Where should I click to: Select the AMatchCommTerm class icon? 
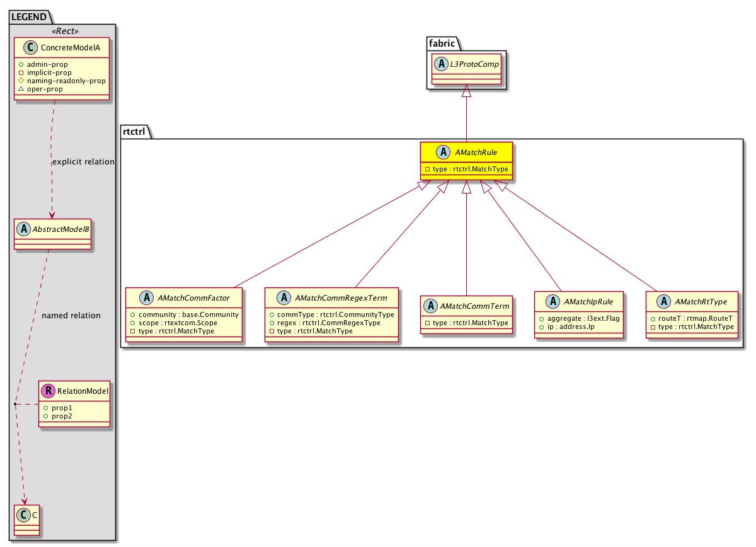click(x=431, y=306)
